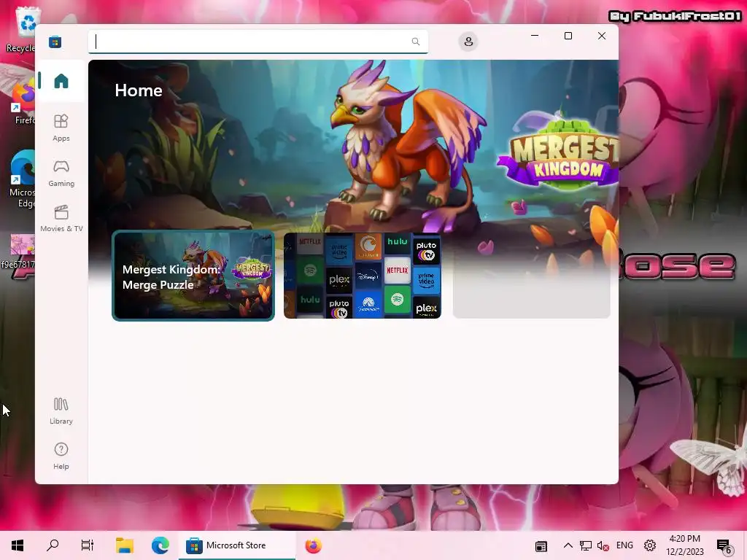
Task: Show hidden system tray icons
Action: pyautogui.click(x=568, y=545)
